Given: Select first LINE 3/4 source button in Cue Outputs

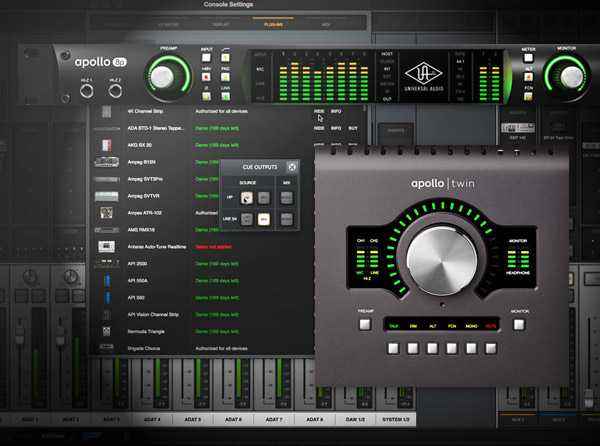Looking at the screenshot, I should 247,219.
